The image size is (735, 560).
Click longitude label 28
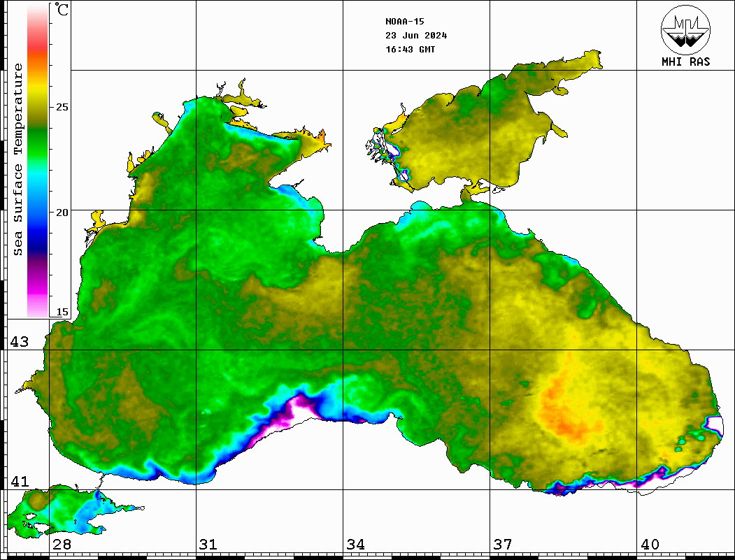(x=62, y=544)
